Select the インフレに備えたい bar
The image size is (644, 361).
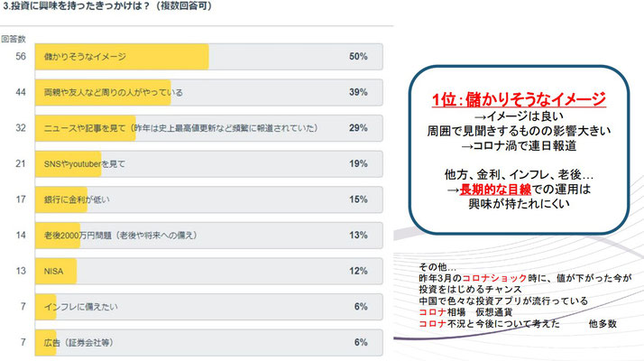[208, 307]
